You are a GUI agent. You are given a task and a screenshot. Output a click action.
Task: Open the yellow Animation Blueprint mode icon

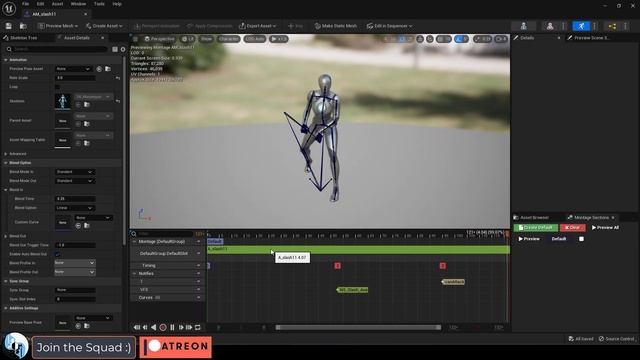click(x=612, y=26)
